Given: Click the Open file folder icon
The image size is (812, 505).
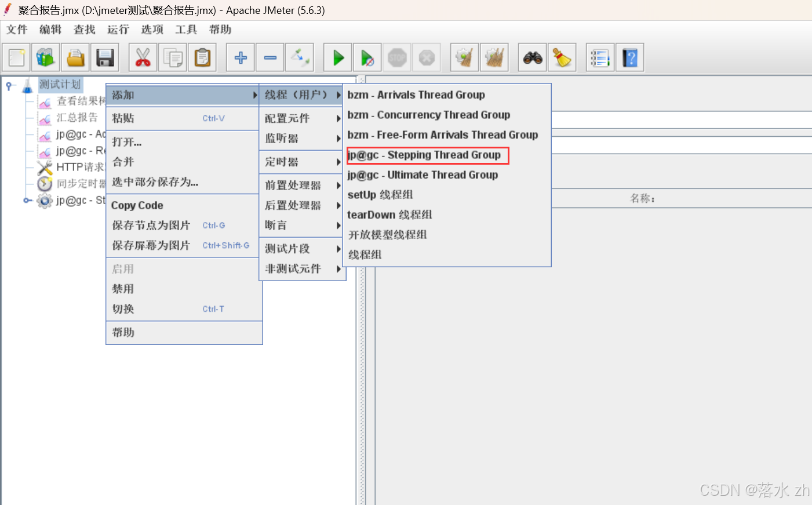Looking at the screenshot, I should coord(75,57).
